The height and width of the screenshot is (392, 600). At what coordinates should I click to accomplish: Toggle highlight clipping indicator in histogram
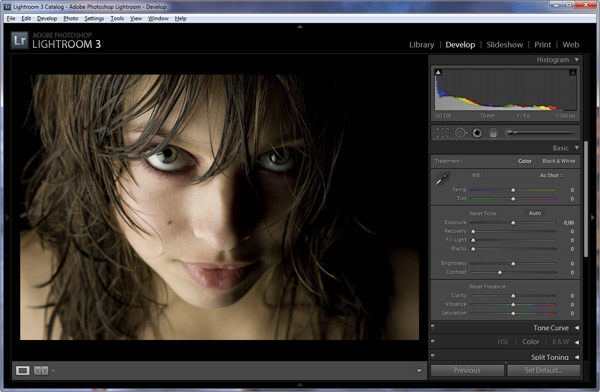572,72
